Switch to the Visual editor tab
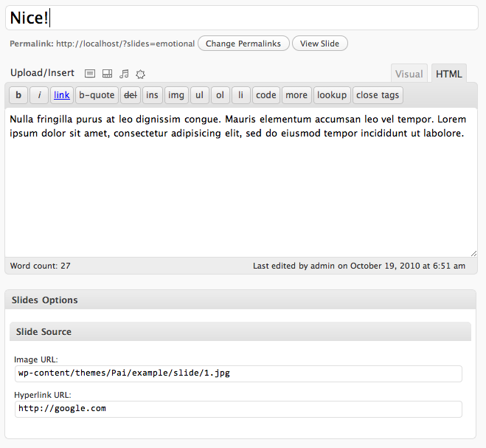The height and width of the screenshot is (448, 486). coord(409,74)
